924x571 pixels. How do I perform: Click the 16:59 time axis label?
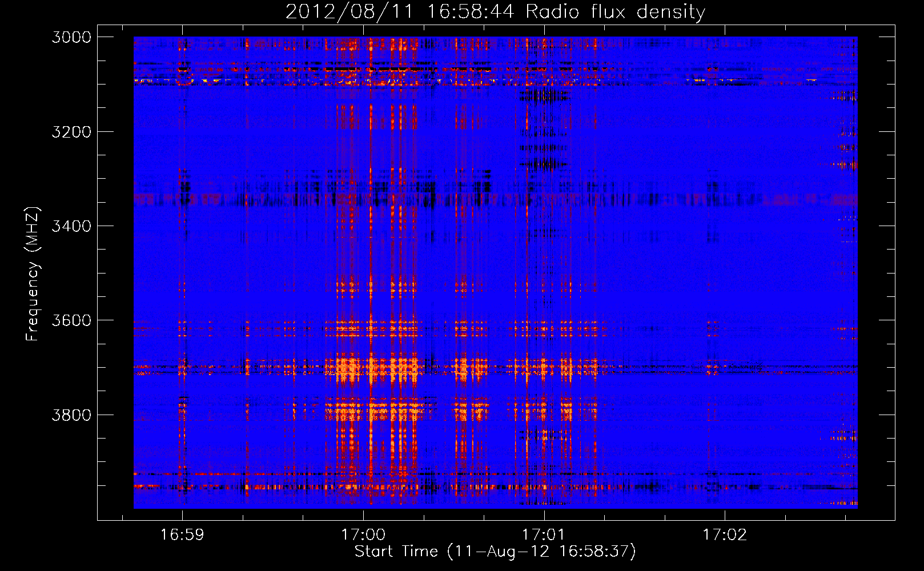tap(182, 535)
